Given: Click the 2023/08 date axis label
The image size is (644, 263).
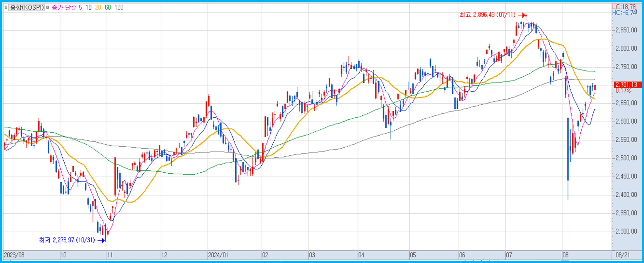Looking at the screenshot, I should tap(14, 255).
